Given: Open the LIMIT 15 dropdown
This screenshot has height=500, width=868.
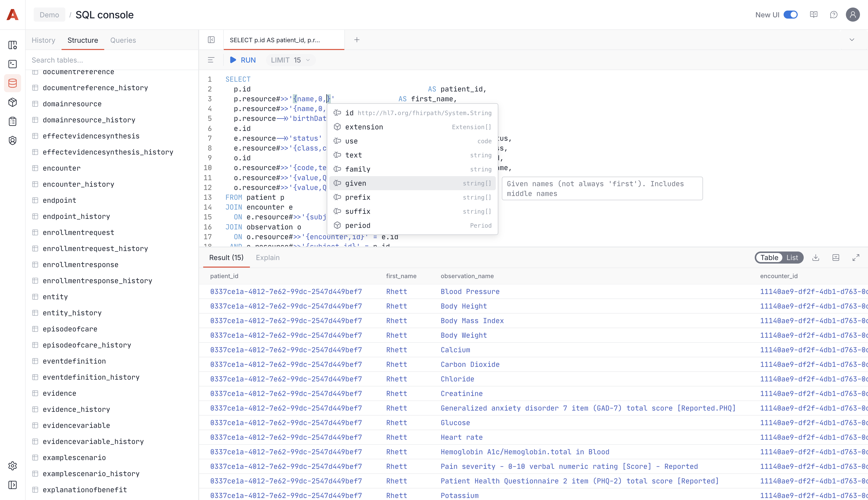Looking at the screenshot, I should click(x=290, y=60).
